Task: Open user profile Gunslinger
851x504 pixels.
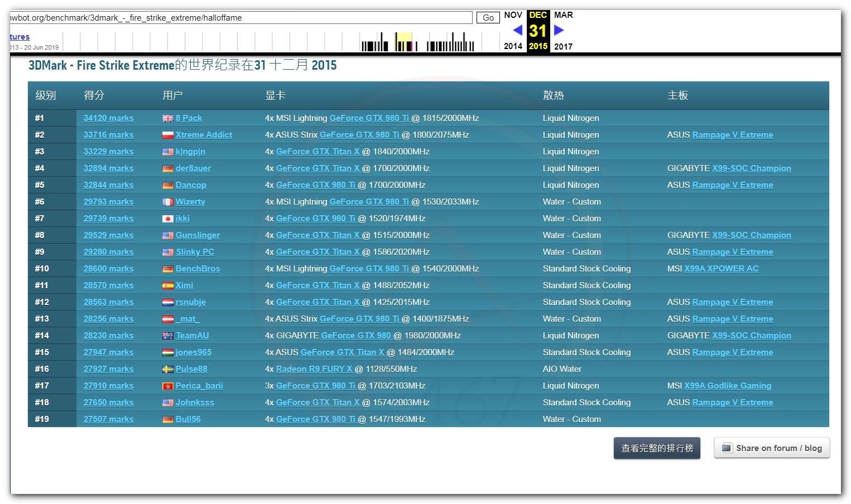Action: (x=198, y=235)
